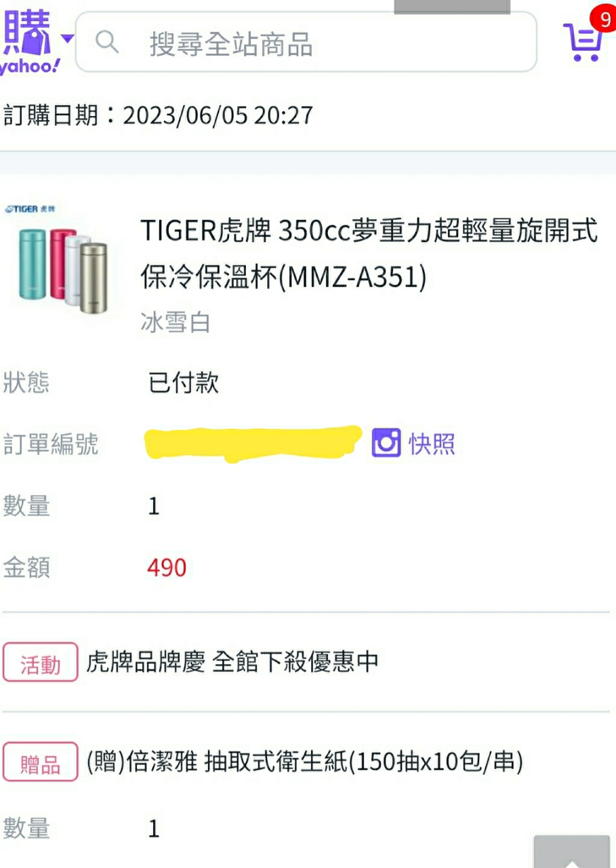616x868 pixels.
Task: Click the 快照 snapshot link text
Action: (x=432, y=444)
